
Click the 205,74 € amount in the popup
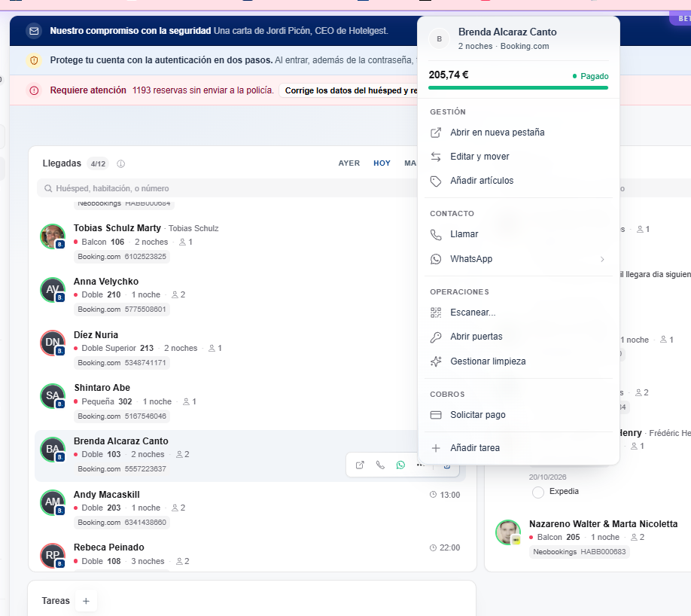pos(449,75)
